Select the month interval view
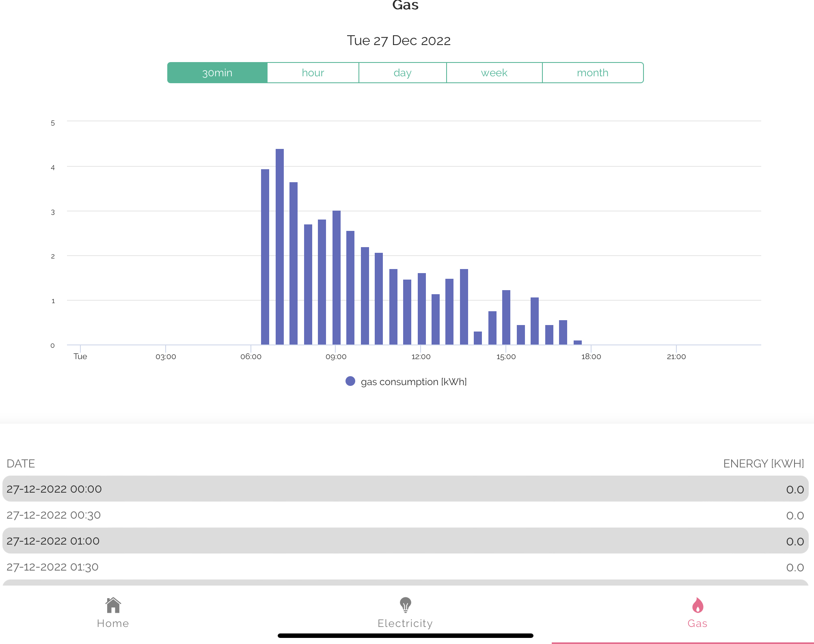814x644 pixels. point(592,73)
